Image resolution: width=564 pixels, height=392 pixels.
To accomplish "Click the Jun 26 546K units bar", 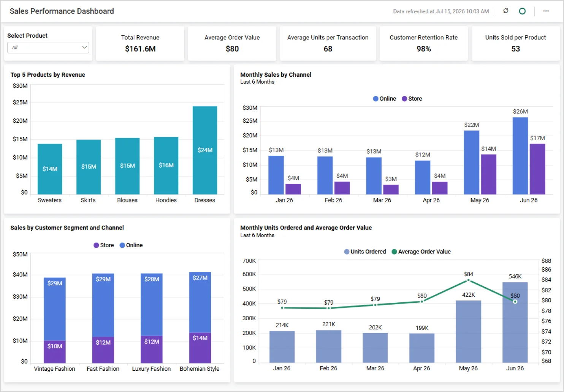I will point(515,322).
